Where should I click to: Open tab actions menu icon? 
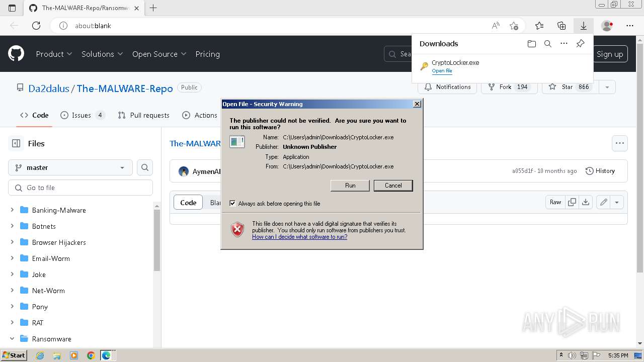click(12, 8)
